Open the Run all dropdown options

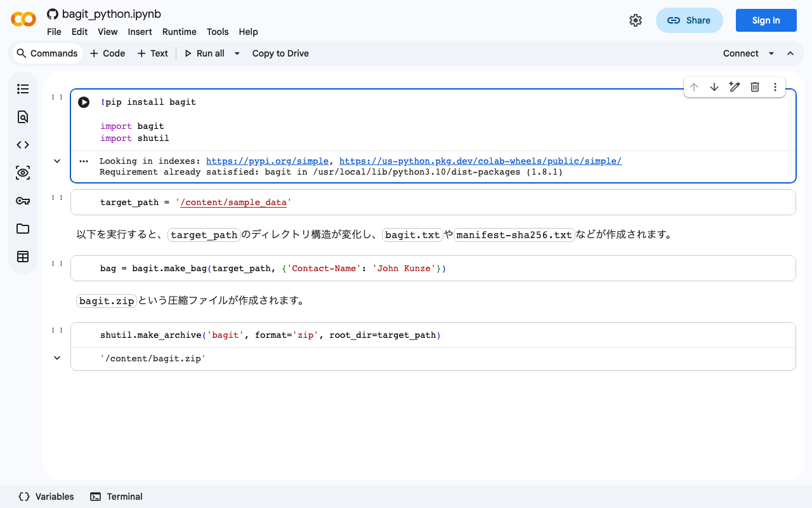point(237,53)
